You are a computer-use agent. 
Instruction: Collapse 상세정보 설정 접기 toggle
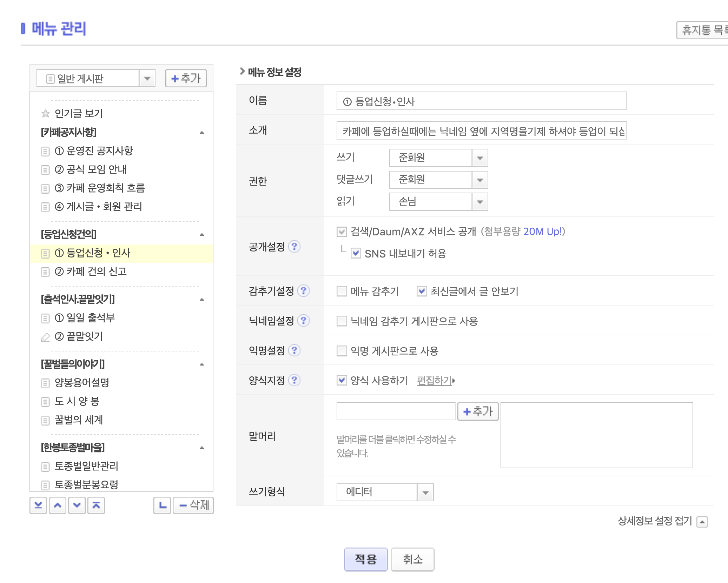[702, 522]
